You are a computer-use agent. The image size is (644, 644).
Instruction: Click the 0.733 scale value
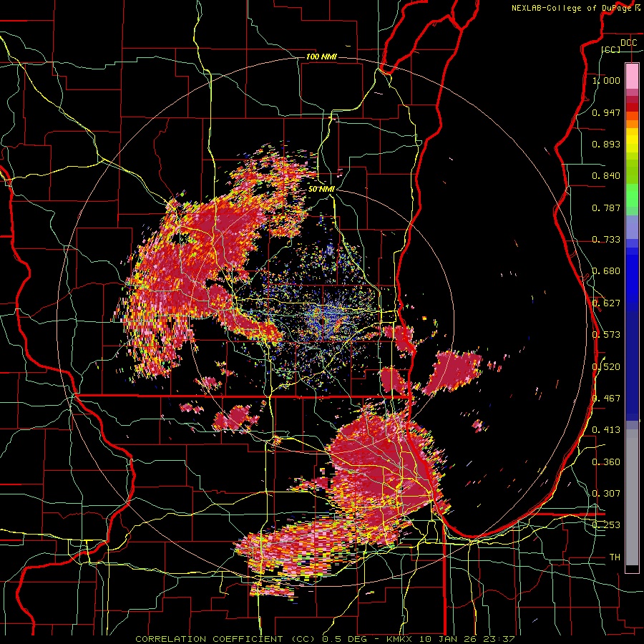tap(606, 240)
